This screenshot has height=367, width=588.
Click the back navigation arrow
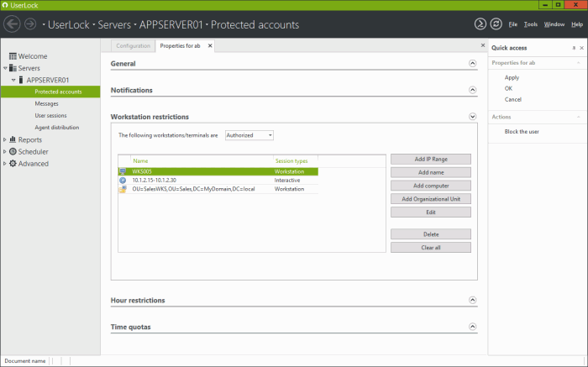12,24
